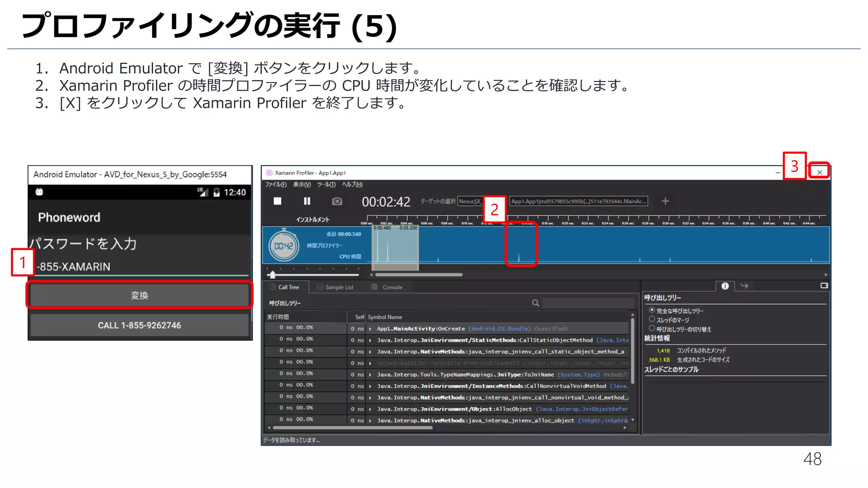Expand App1.MainActivity:OnCreate row

point(370,329)
